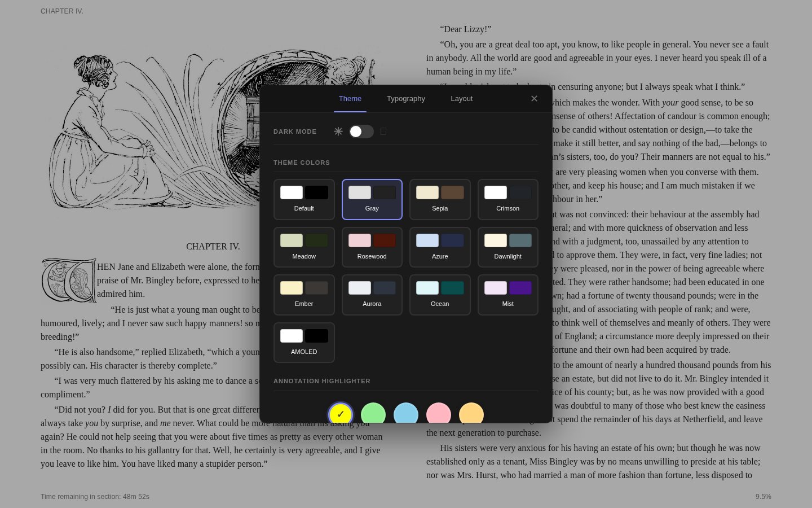
Task: Pick the Meadow theme
Action: 304,247
